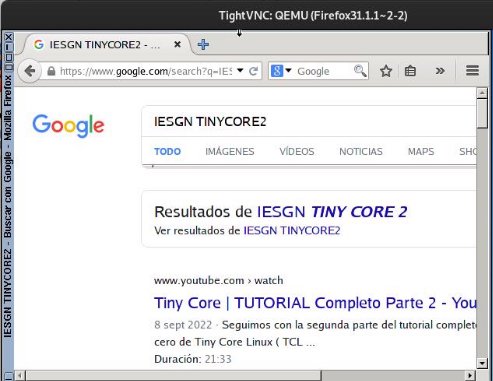The width and height of the screenshot is (493, 381).
Task: Bookmark this page with the star icon
Action: [386, 71]
